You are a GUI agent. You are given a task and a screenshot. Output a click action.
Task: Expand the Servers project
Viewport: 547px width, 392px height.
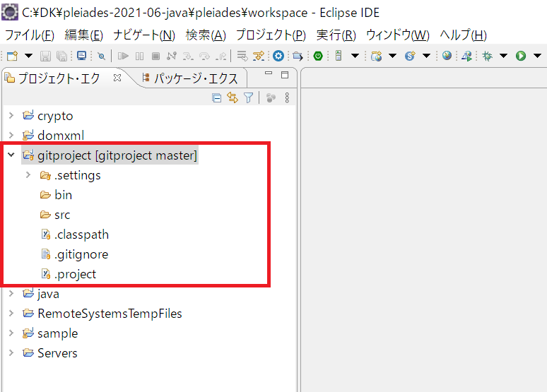click(11, 352)
